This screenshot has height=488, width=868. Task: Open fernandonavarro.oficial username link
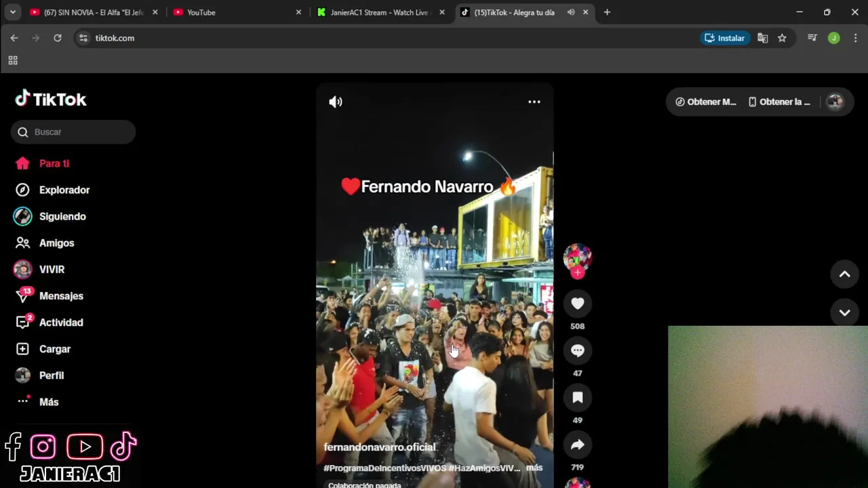coord(380,447)
